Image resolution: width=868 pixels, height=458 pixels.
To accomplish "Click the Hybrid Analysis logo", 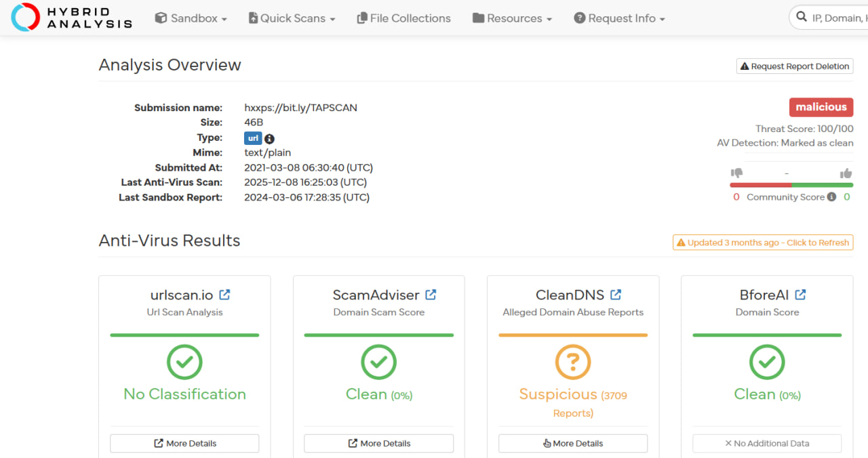I will [71, 18].
